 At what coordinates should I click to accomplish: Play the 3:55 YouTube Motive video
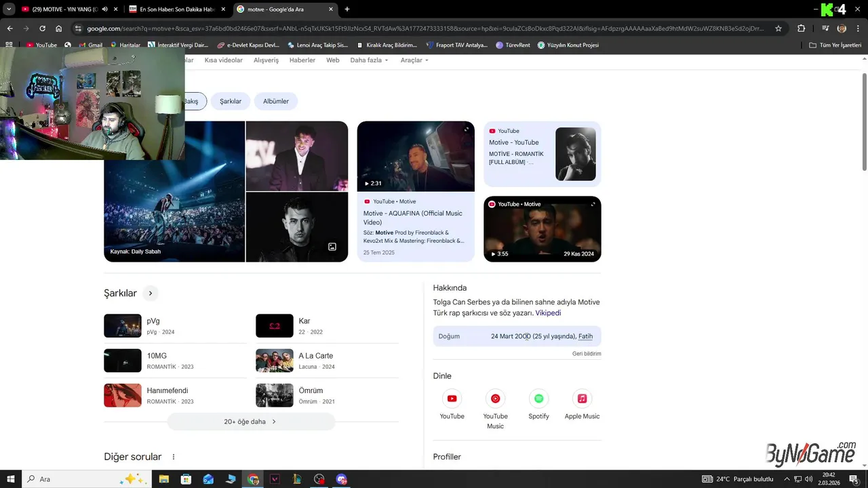542,229
